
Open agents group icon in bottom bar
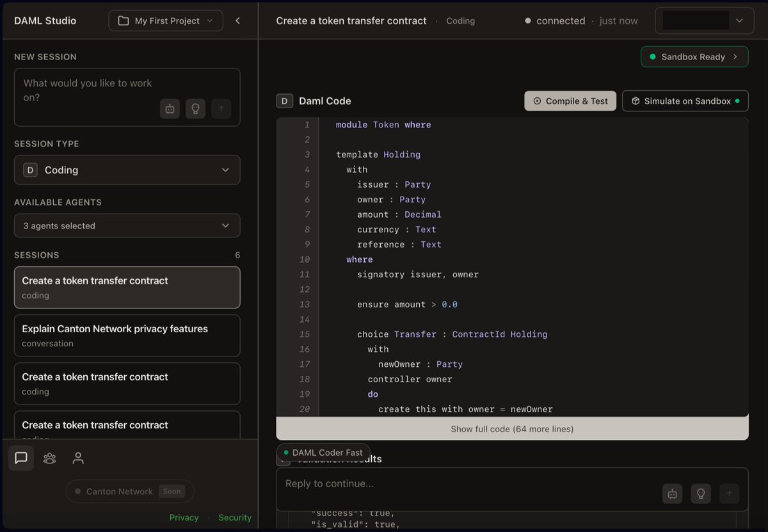point(49,458)
